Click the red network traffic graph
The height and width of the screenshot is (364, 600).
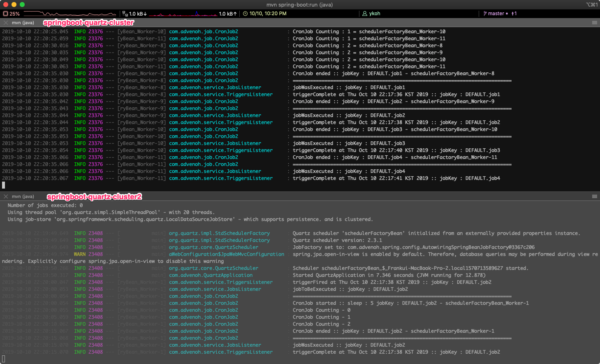tap(183, 14)
